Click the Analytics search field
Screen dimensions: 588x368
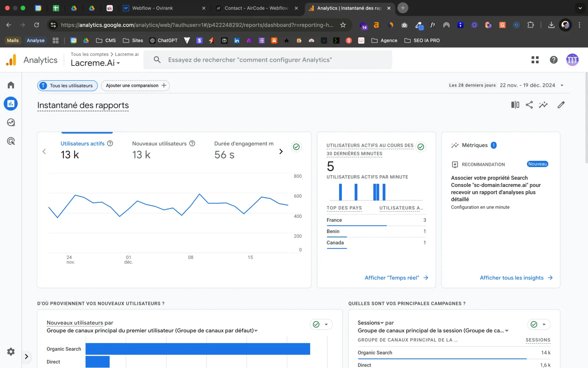(x=268, y=60)
